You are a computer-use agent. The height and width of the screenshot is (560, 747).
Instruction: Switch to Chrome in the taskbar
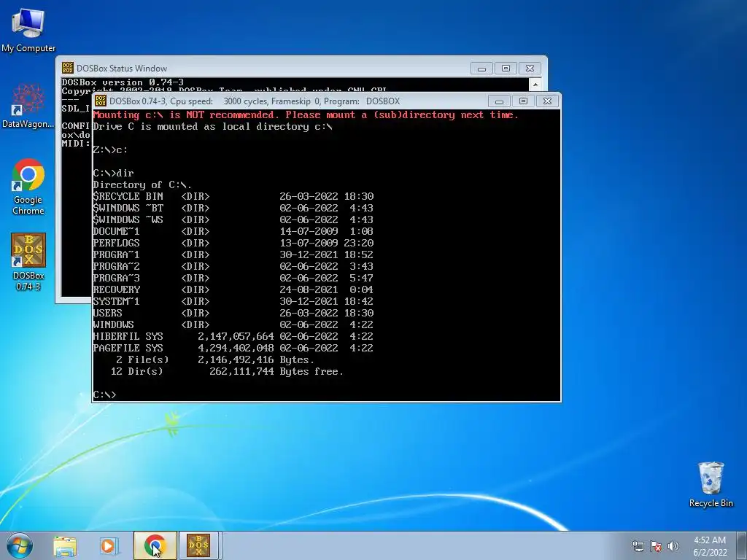[x=155, y=545]
